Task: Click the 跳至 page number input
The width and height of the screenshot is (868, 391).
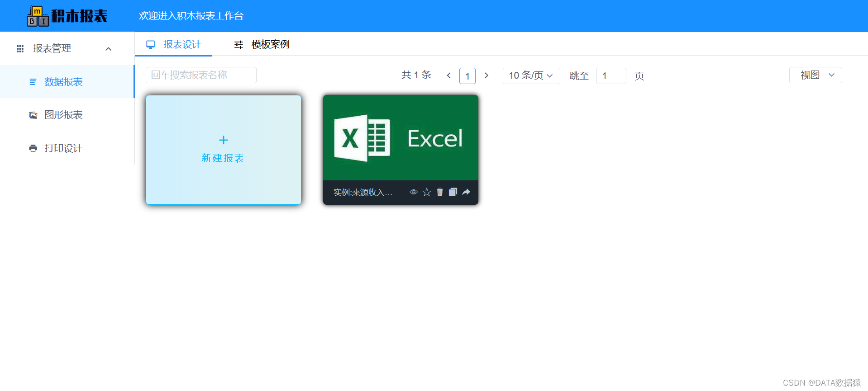Action: 611,76
